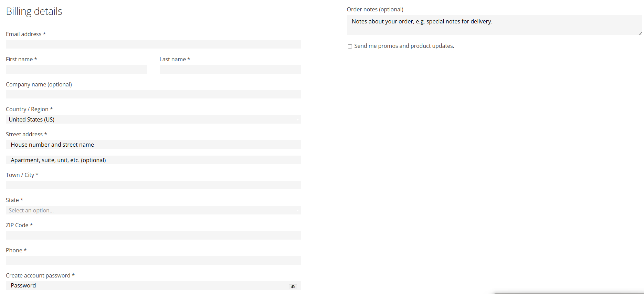Toggle password visibility eye icon

click(293, 286)
